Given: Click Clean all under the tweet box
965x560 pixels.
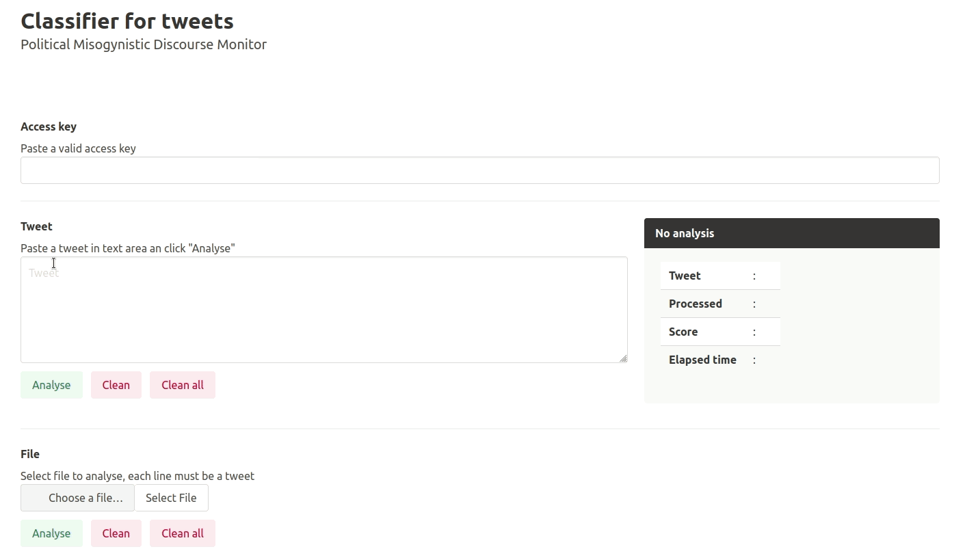Looking at the screenshot, I should point(182,385).
